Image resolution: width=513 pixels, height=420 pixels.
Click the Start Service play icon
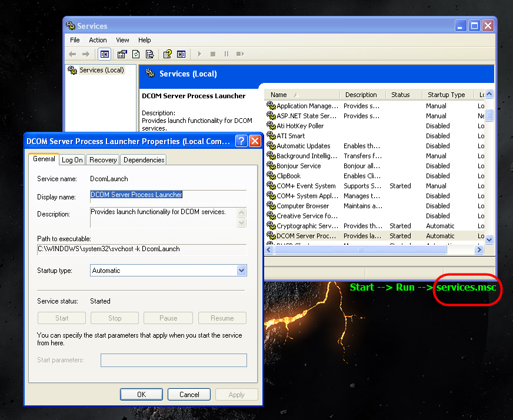pyautogui.click(x=199, y=54)
